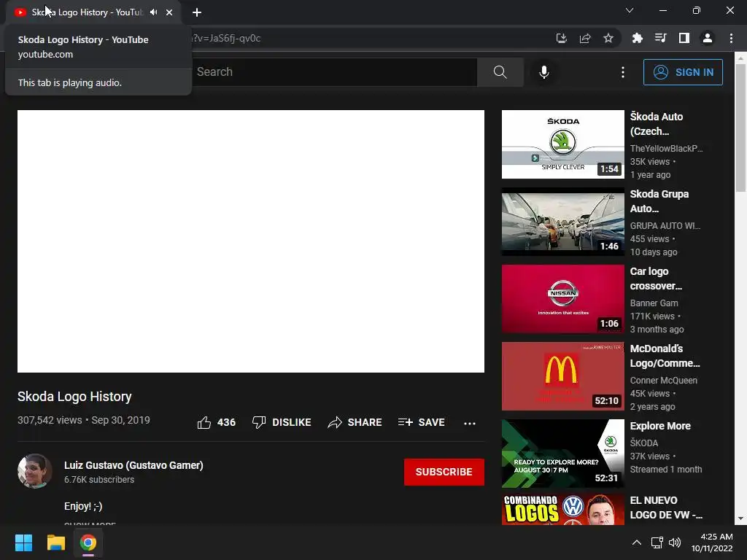Open EL NUEVO LOGO DE VW thumbnail
Screen dimensions: 747x560
pyautogui.click(x=562, y=510)
